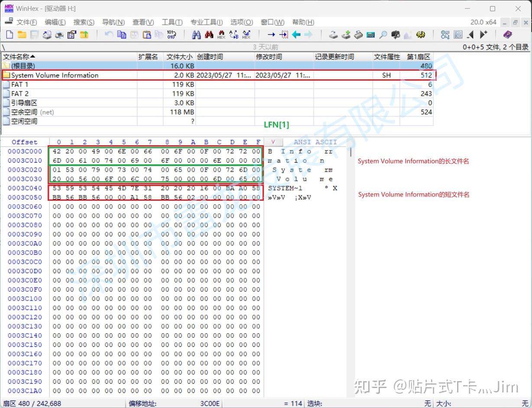
Task: Click the Offset column header in hex view
Action: [25, 142]
